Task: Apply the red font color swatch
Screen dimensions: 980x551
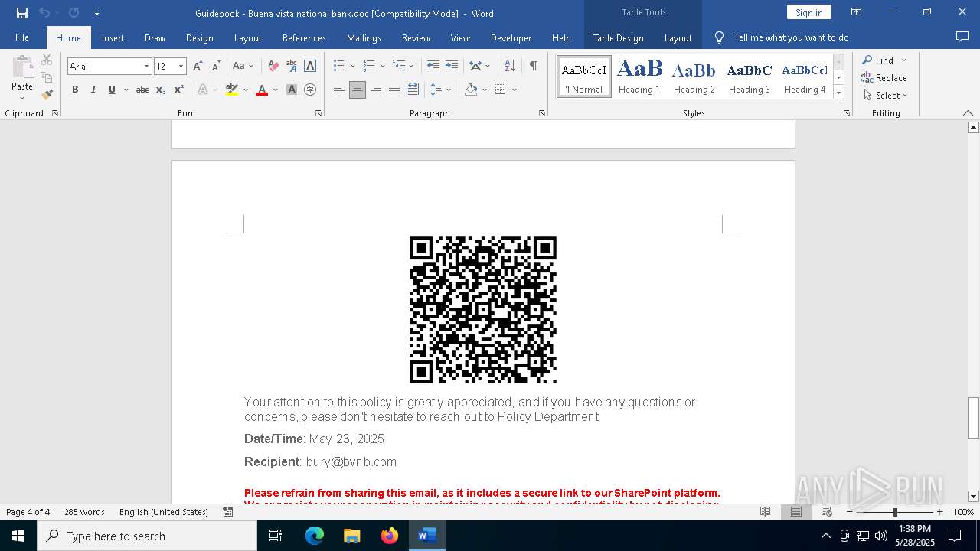Action: 262,90
